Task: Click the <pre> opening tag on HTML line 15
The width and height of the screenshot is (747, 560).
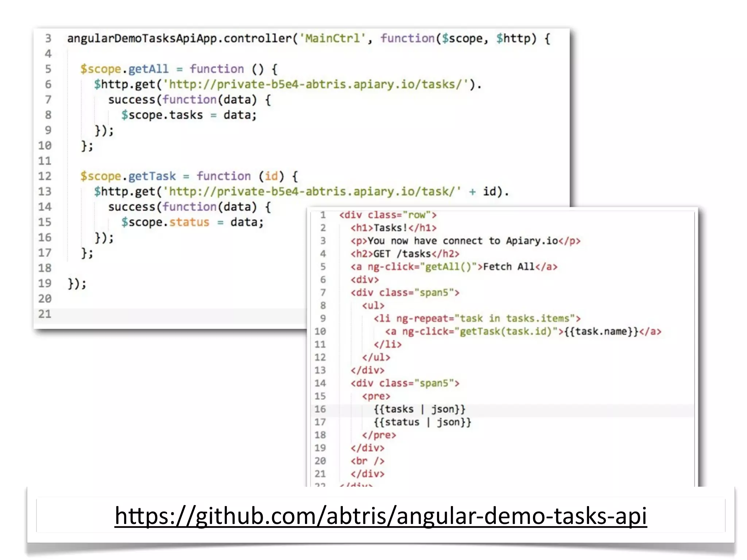Action: click(376, 396)
